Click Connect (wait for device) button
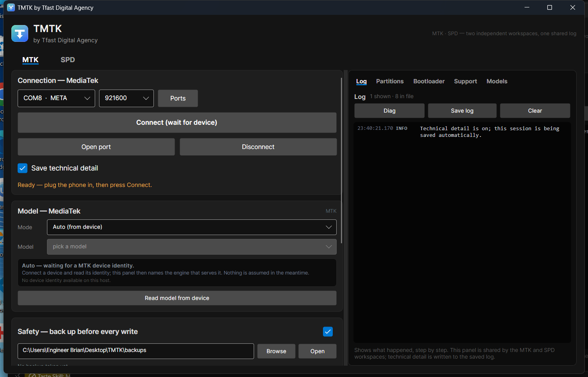 [x=177, y=122]
